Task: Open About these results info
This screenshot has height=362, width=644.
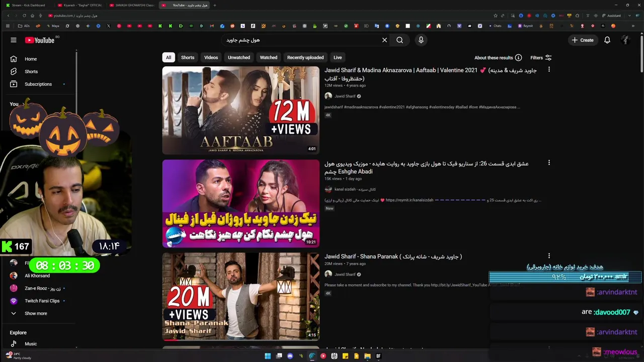Action: 498,58
